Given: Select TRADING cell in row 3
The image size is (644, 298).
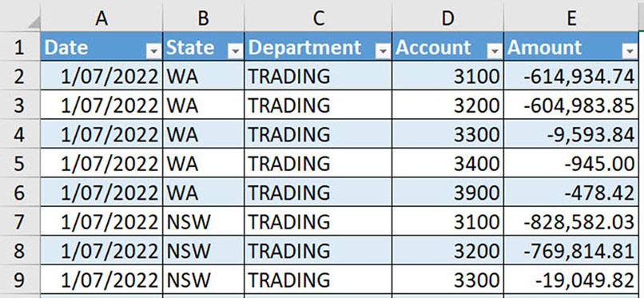Looking at the screenshot, I should click(318, 105).
